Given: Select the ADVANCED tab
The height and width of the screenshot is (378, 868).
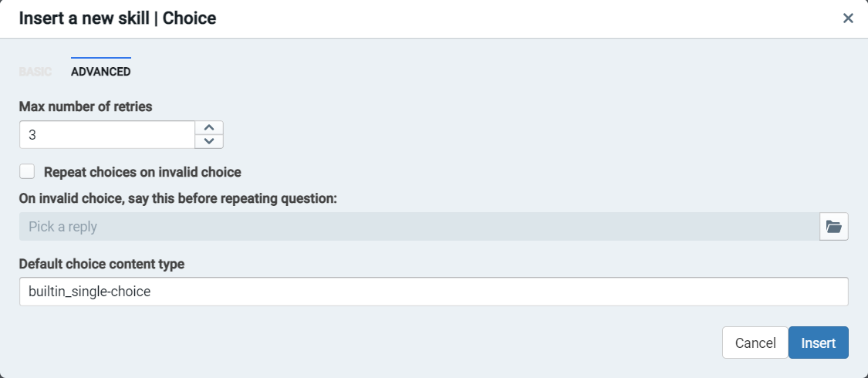Looking at the screenshot, I should pyautogui.click(x=100, y=72).
